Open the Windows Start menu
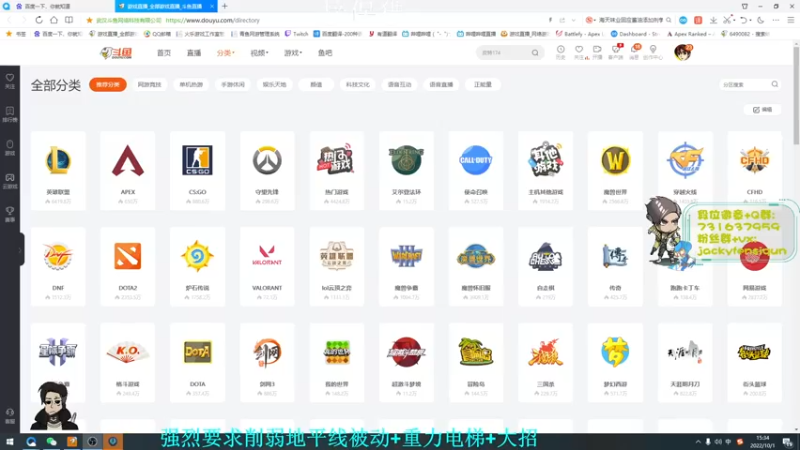Image resolution: width=800 pixels, height=450 pixels. tap(10, 442)
